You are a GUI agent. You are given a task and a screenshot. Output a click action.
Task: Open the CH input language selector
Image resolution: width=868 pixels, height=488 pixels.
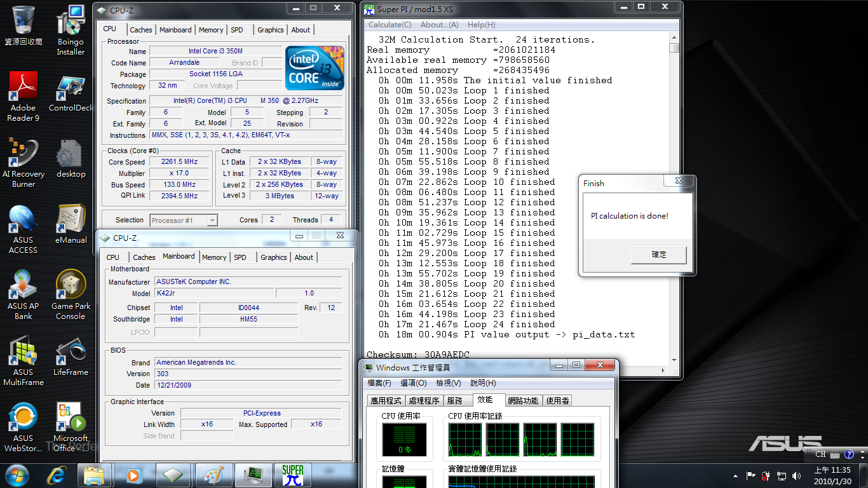tap(820, 454)
